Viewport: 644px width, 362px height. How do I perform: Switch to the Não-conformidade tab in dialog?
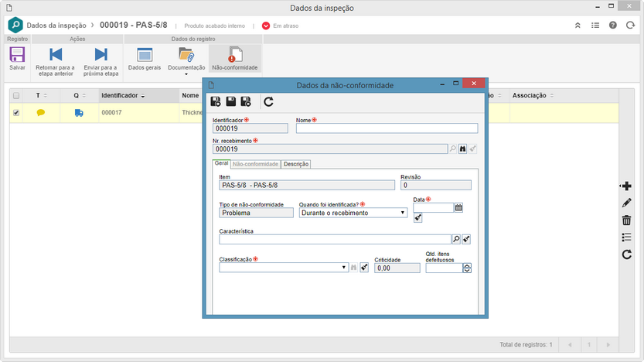tap(255, 164)
